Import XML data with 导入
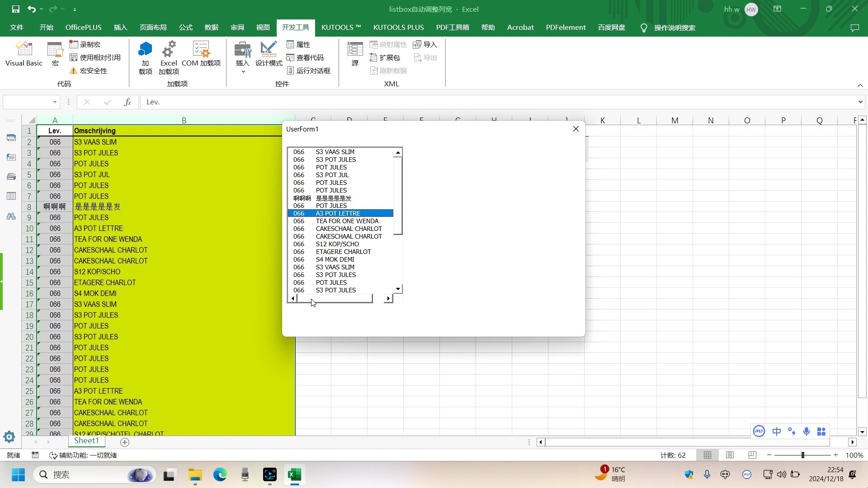868x488 pixels. coord(425,44)
